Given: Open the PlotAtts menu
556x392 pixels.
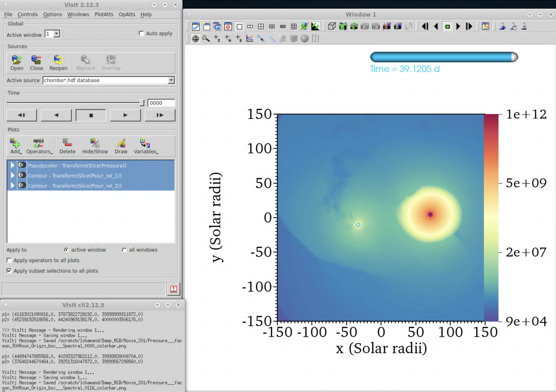Looking at the screenshot, I should 104,14.
